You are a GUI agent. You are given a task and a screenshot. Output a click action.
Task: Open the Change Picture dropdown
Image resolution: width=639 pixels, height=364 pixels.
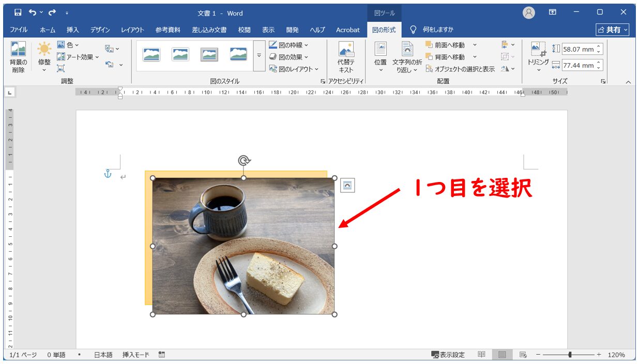(x=112, y=49)
